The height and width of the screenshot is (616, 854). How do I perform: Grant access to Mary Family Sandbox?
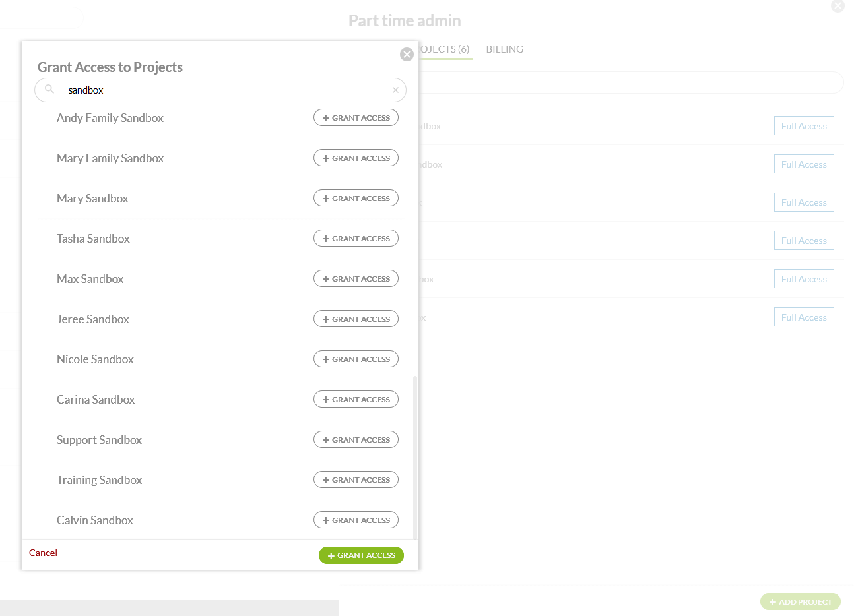click(356, 158)
